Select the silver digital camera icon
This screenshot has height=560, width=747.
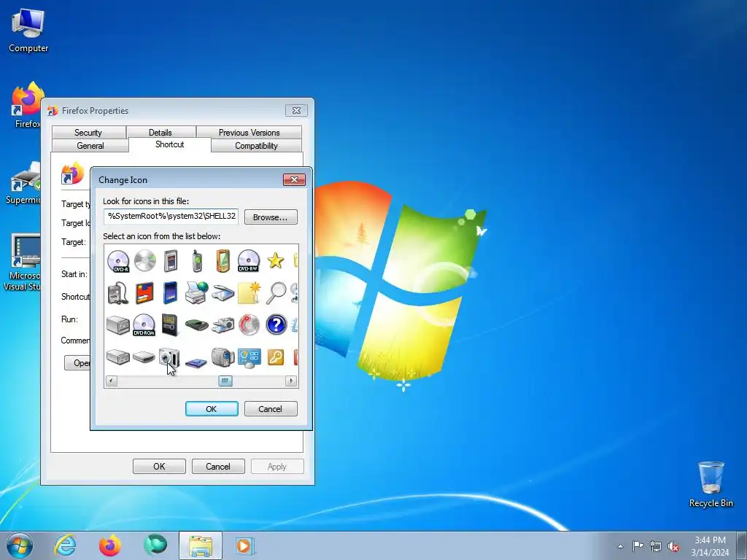tap(169, 357)
